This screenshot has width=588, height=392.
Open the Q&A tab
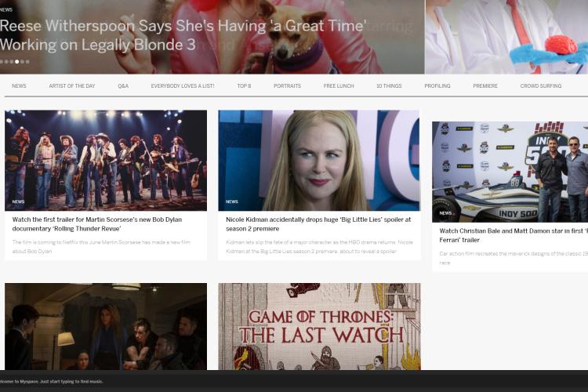click(123, 86)
